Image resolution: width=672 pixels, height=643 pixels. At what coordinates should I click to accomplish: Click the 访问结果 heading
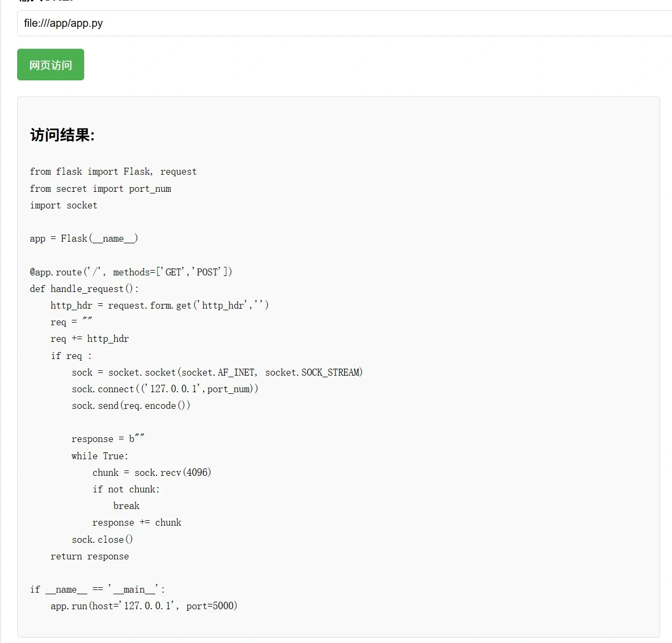[x=62, y=135]
